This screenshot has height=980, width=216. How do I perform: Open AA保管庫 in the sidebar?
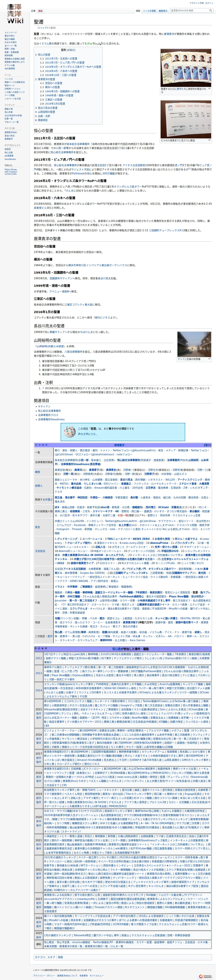click(9, 156)
